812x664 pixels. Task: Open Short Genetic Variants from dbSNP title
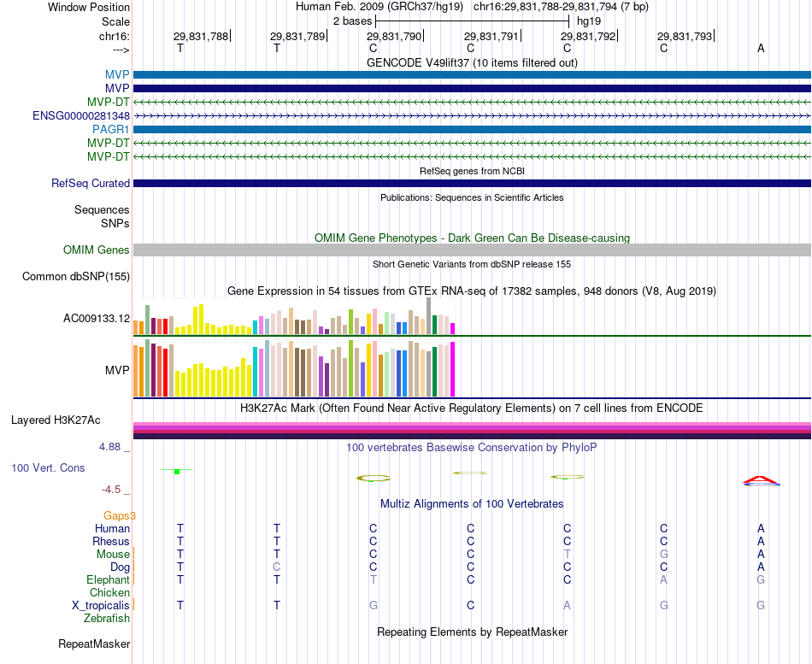coord(472,264)
